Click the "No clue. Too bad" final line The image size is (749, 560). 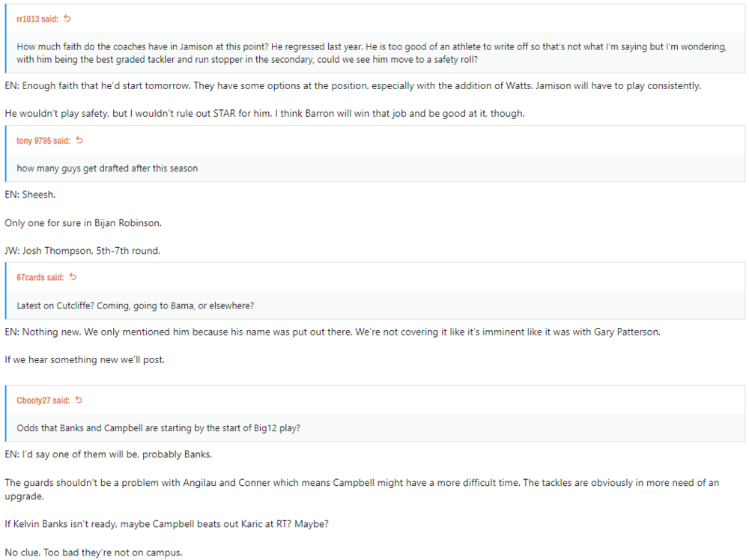(x=93, y=553)
